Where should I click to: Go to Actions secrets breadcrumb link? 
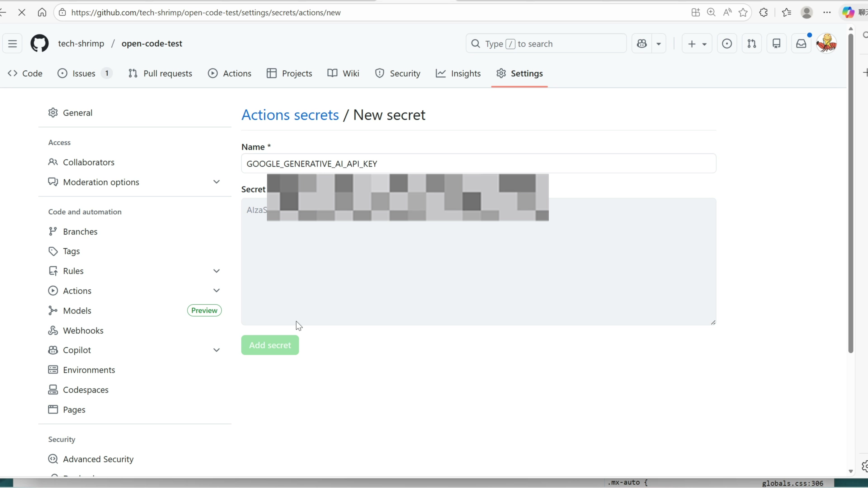click(x=290, y=115)
